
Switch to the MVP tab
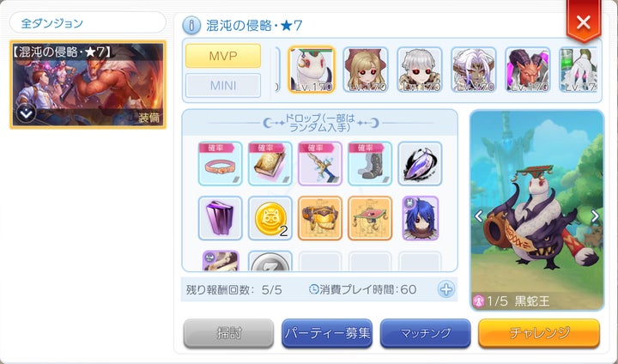223,56
